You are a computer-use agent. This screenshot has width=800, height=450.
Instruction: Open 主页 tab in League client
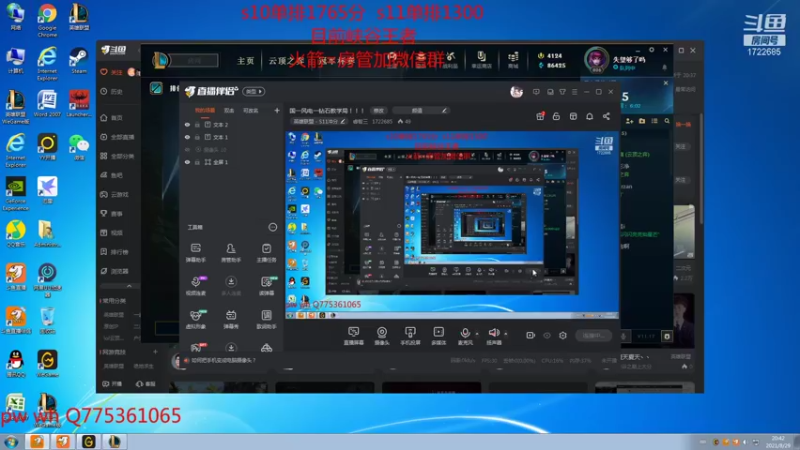(245, 61)
